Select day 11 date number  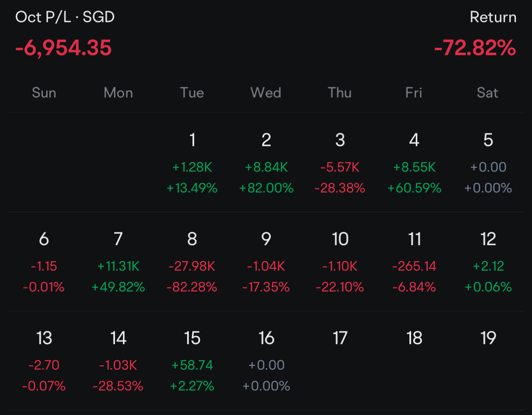click(414, 239)
